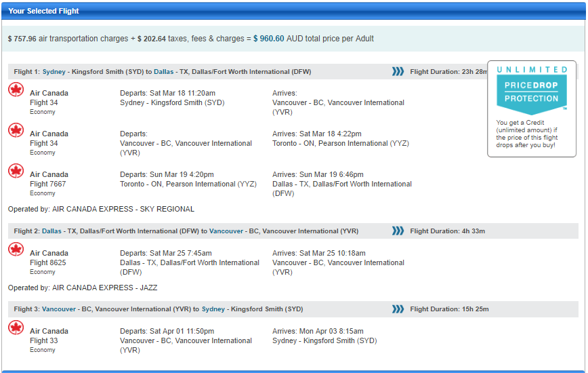Click Air Canada logo next to Flight 7667

tap(16, 171)
